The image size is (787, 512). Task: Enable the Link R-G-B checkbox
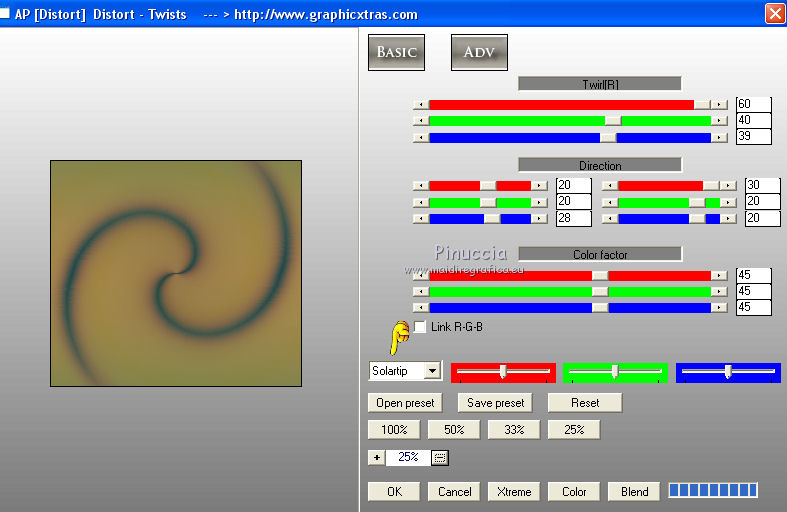point(420,327)
